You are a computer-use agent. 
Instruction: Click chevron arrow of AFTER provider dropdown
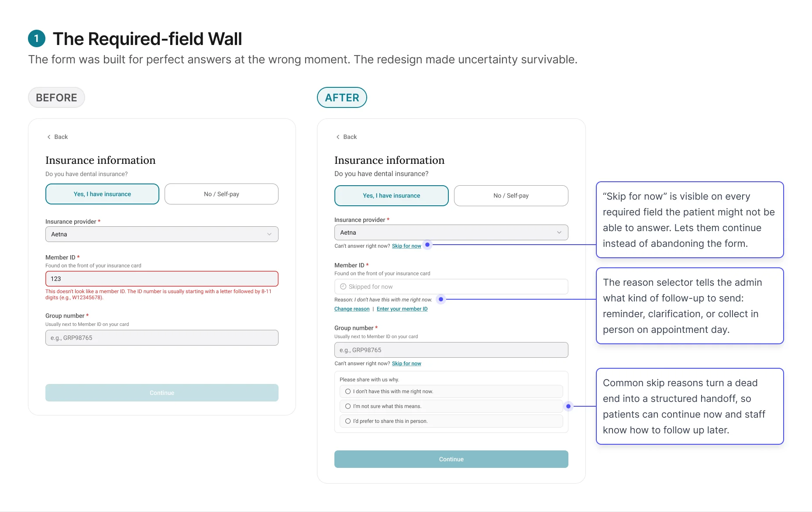pos(559,232)
